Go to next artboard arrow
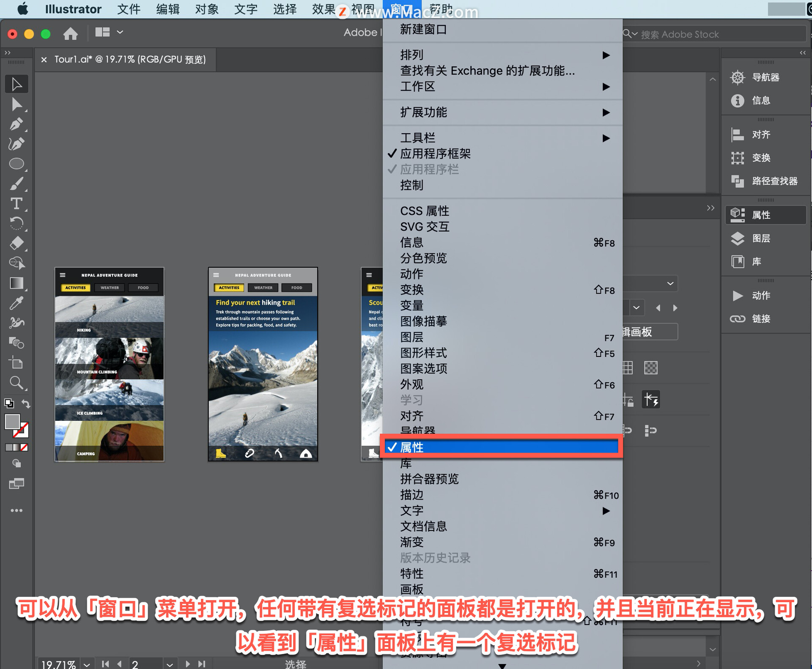Image resolution: width=812 pixels, height=669 pixels. [x=188, y=664]
